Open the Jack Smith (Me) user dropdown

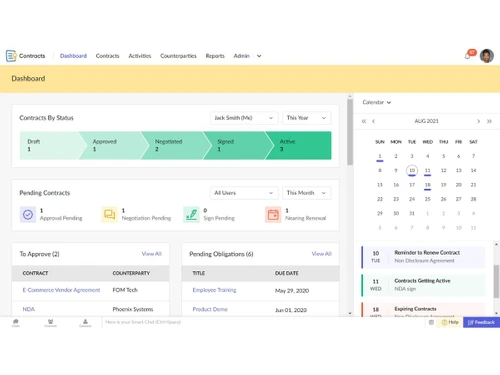[x=244, y=118]
